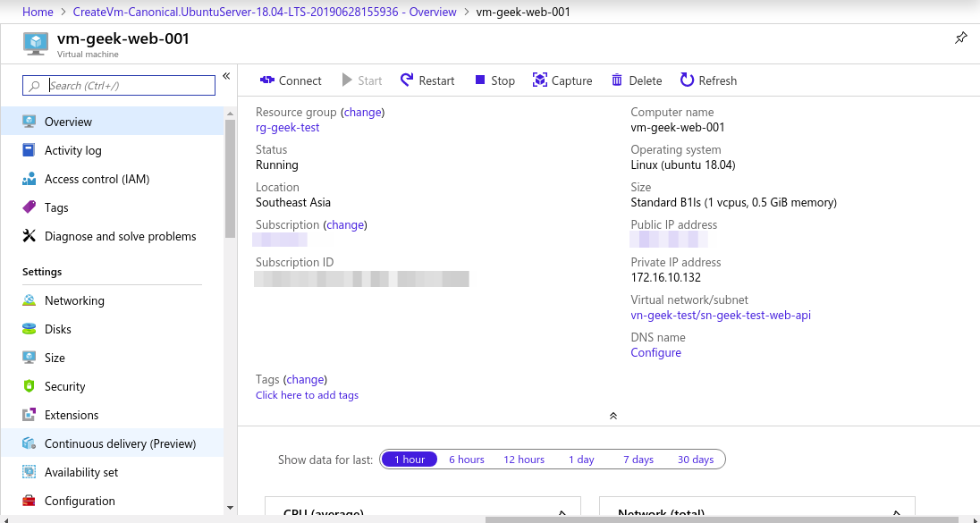The height and width of the screenshot is (523, 980).
Task: Click the Extensions icon
Action: click(29, 415)
